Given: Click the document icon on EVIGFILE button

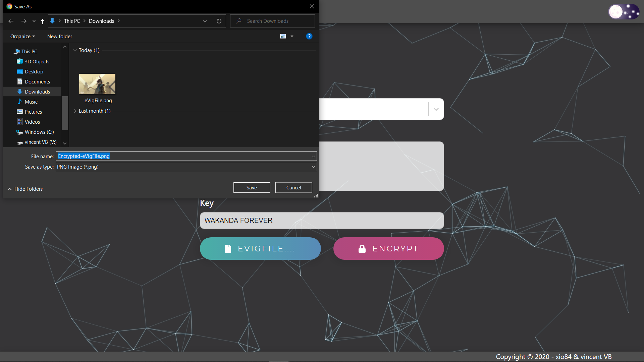Looking at the screenshot, I should [228, 248].
